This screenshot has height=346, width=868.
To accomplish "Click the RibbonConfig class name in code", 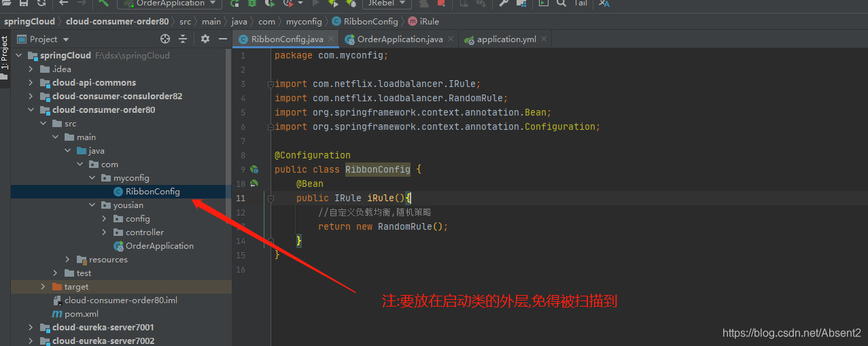I will click(378, 169).
